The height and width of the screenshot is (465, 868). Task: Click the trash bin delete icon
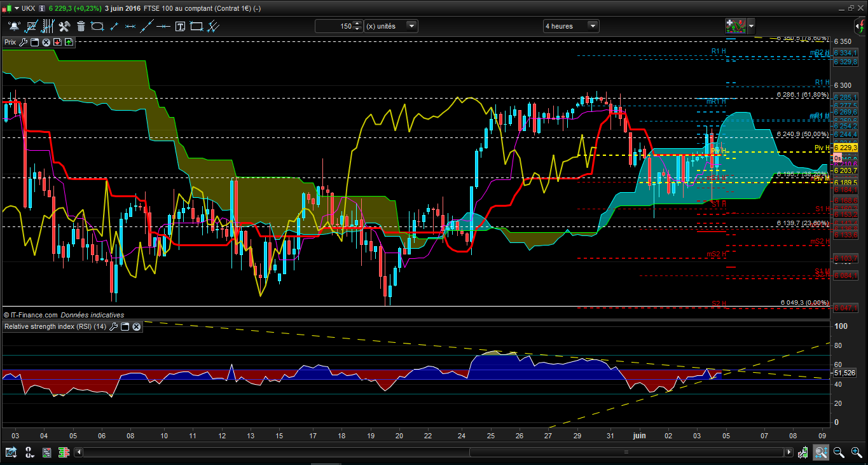tap(81, 26)
